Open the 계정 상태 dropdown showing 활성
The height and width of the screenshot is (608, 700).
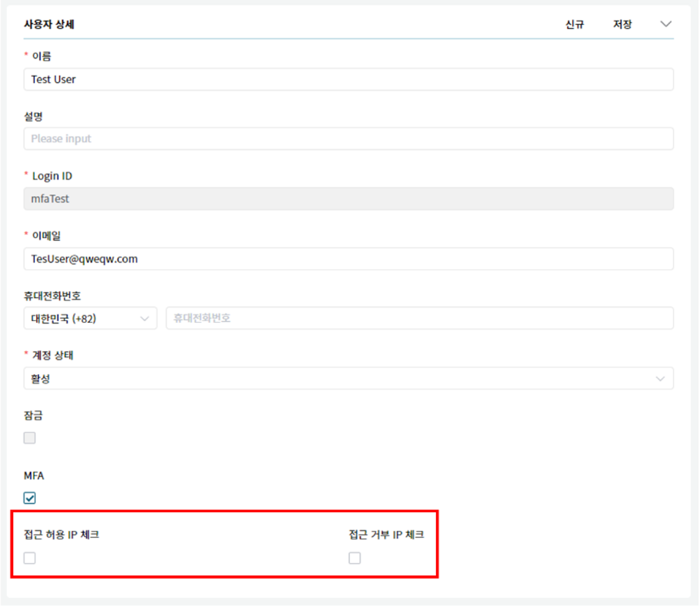coord(349,378)
